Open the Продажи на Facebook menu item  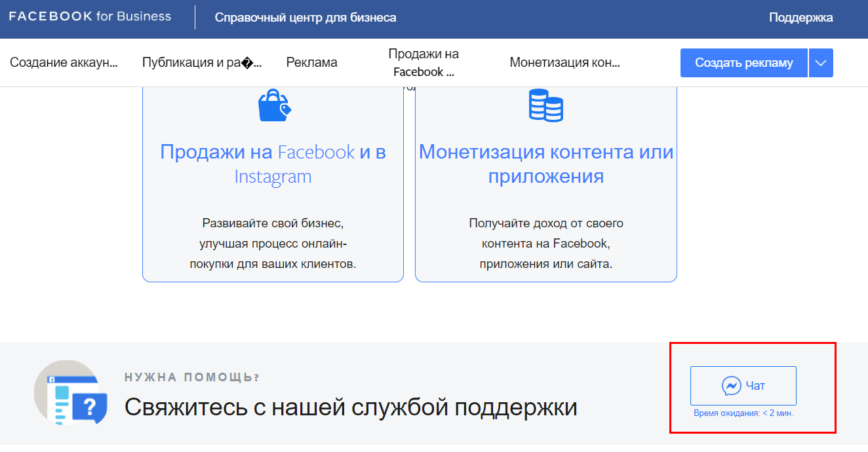click(424, 63)
